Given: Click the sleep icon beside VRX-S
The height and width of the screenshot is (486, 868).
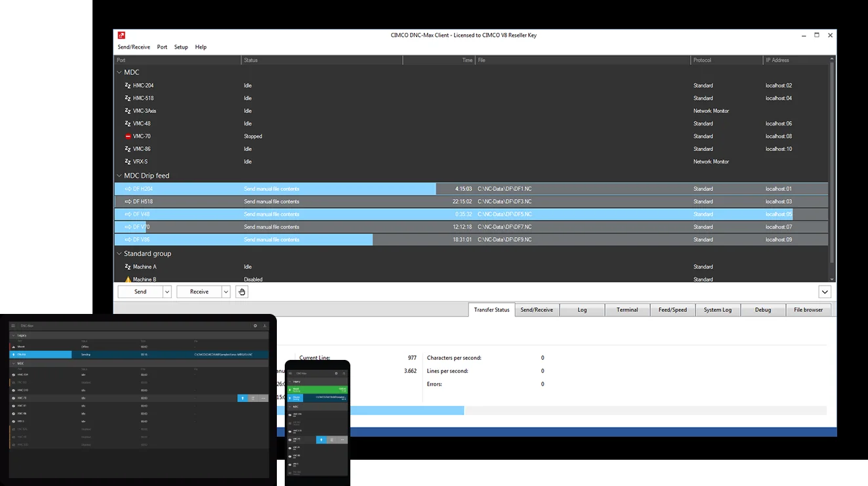Looking at the screenshot, I should click(128, 162).
